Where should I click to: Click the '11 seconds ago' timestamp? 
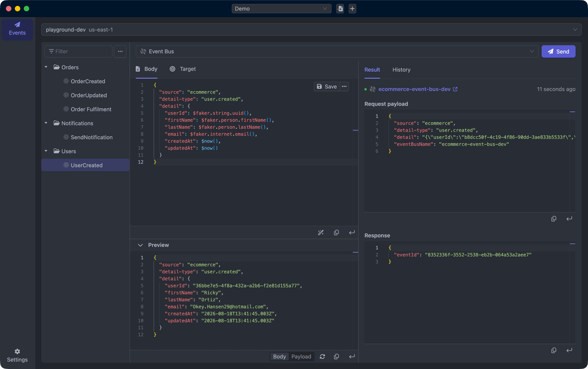(556, 89)
